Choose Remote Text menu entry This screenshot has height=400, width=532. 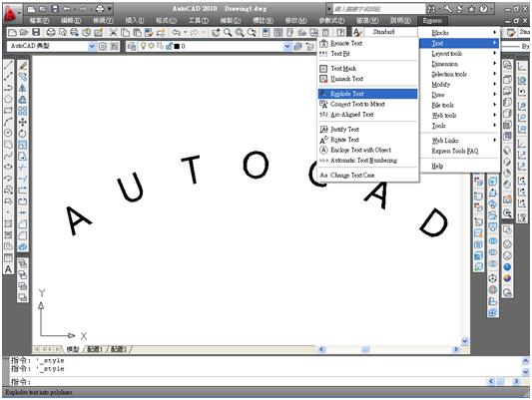[367, 43]
